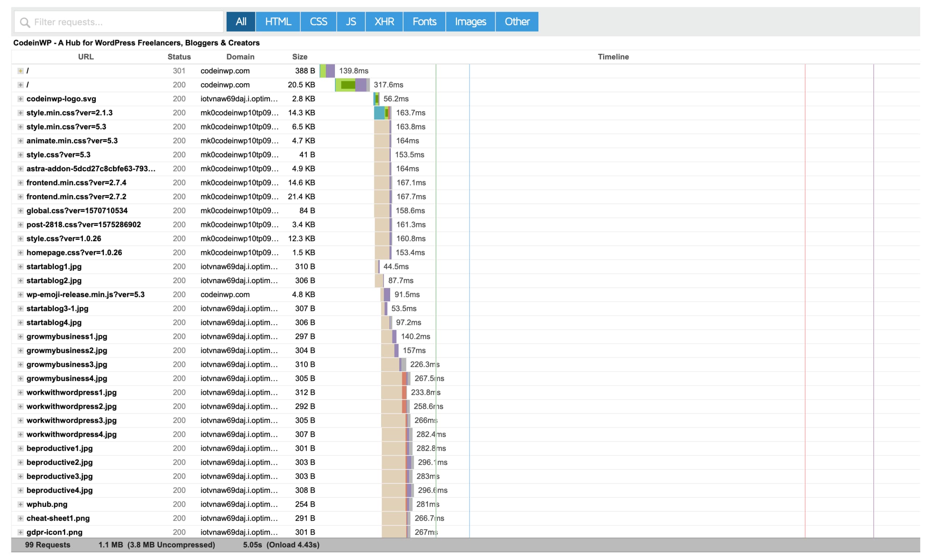Expand the animate.min.css request row
Image resolution: width=930 pixels, height=560 pixels.
(x=20, y=141)
